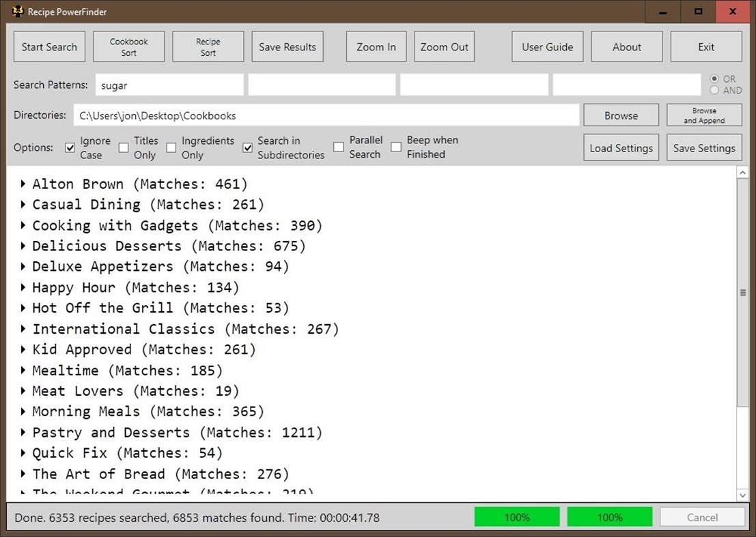The height and width of the screenshot is (537, 756).
Task: Click inside the first Search Patterns field
Action: pos(169,85)
